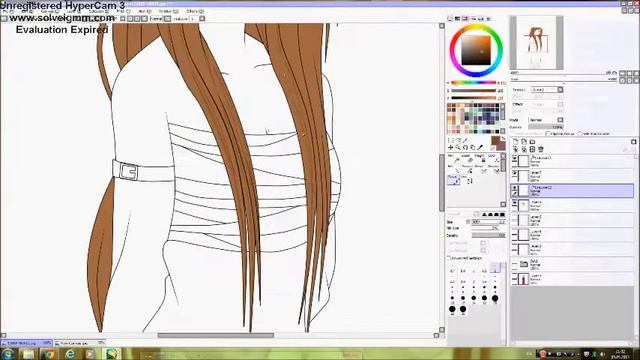
Task: Toggle visibility of Set1 folder layer
Action: click(514, 264)
